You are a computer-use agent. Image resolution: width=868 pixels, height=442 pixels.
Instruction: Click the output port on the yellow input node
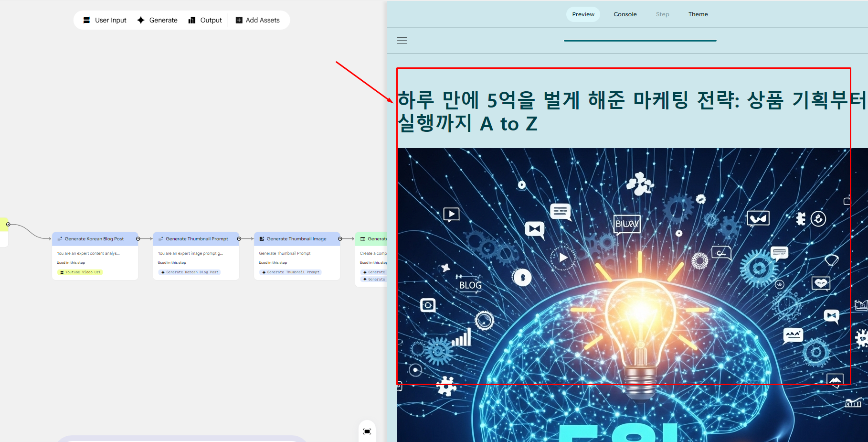[x=8, y=224]
